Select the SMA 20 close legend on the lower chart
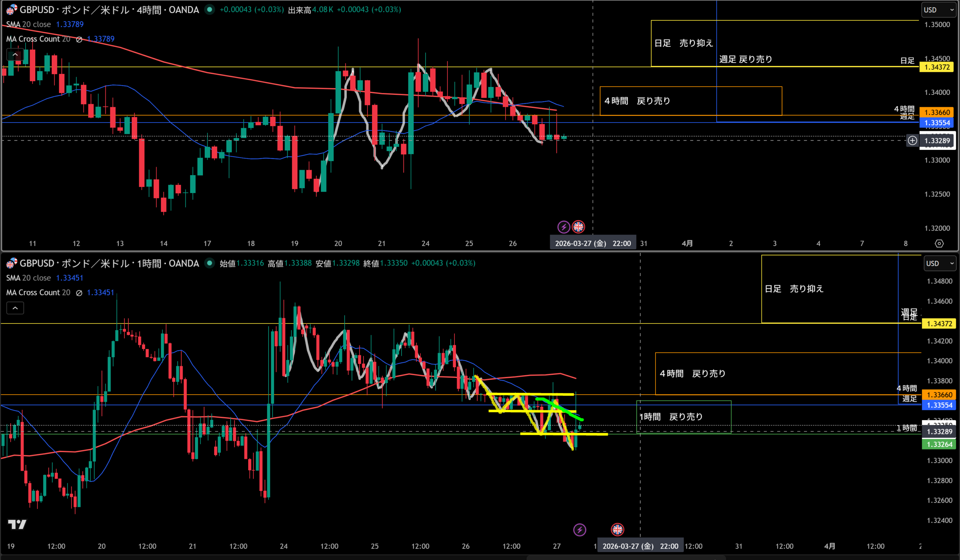Viewport: 960px width, 560px height. click(x=28, y=278)
